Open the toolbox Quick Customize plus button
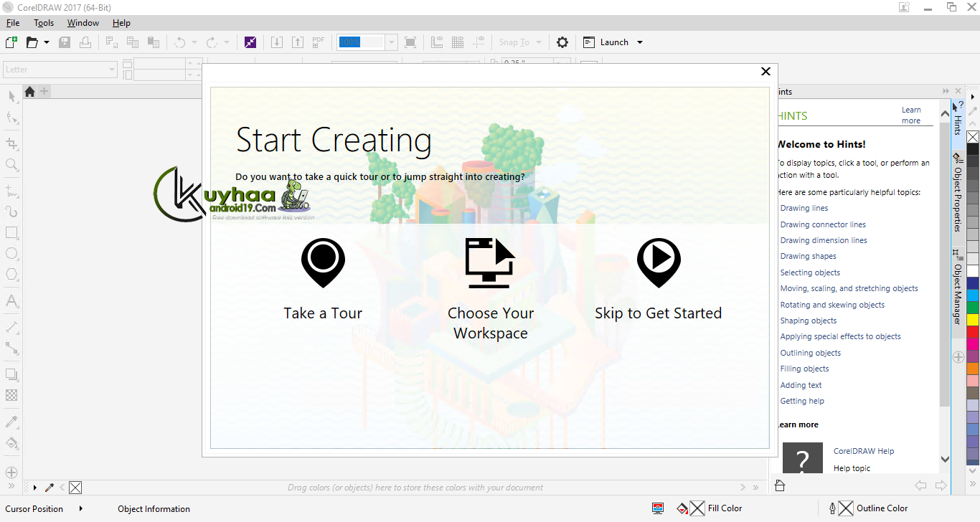This screenshot has width=980, height=522. point(11,473)
